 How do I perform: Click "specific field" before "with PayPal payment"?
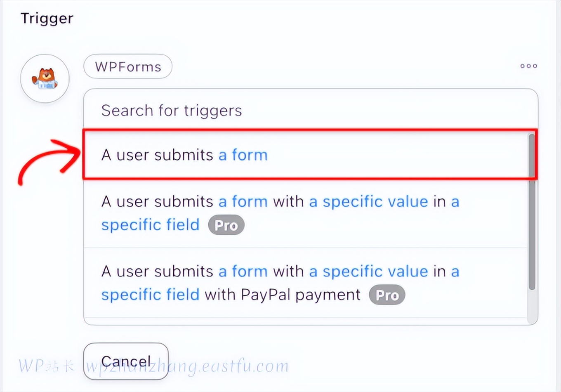151,295
